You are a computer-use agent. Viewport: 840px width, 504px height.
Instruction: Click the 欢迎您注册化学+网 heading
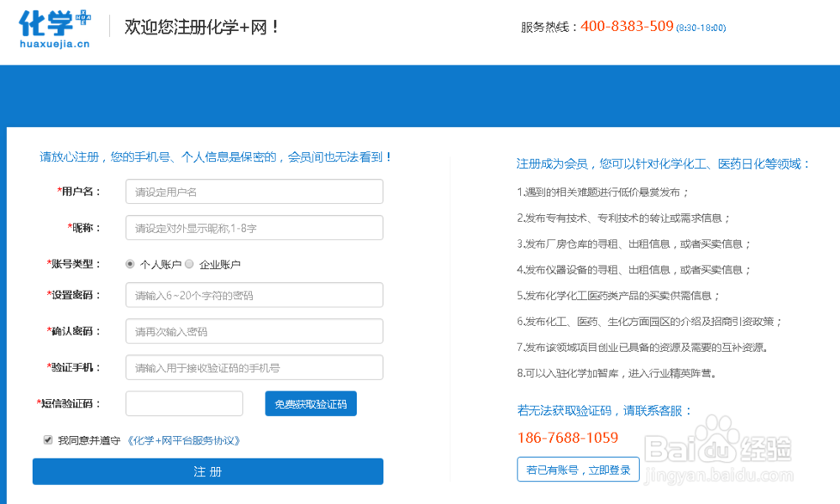202,27
